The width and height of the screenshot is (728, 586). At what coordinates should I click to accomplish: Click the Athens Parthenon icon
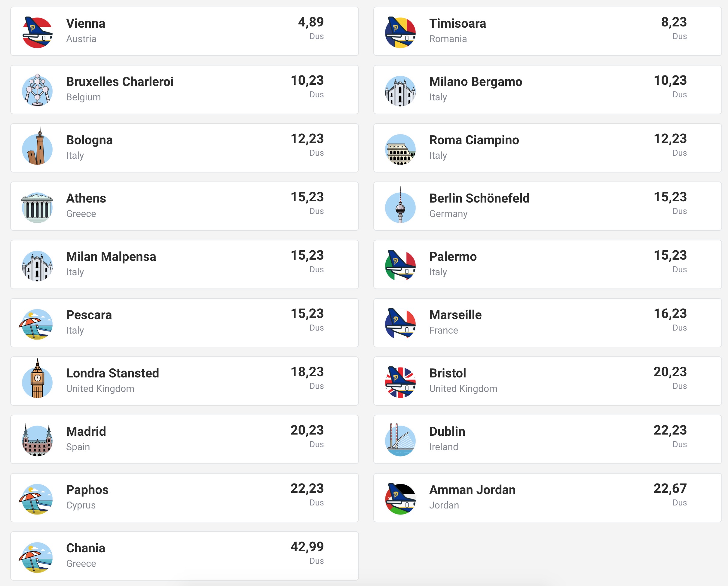37,207
